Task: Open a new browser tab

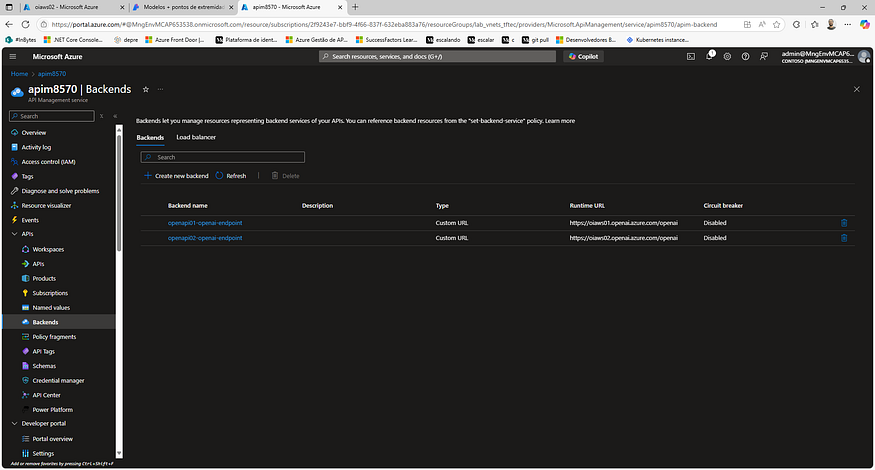Action: [x=355, y=7]
